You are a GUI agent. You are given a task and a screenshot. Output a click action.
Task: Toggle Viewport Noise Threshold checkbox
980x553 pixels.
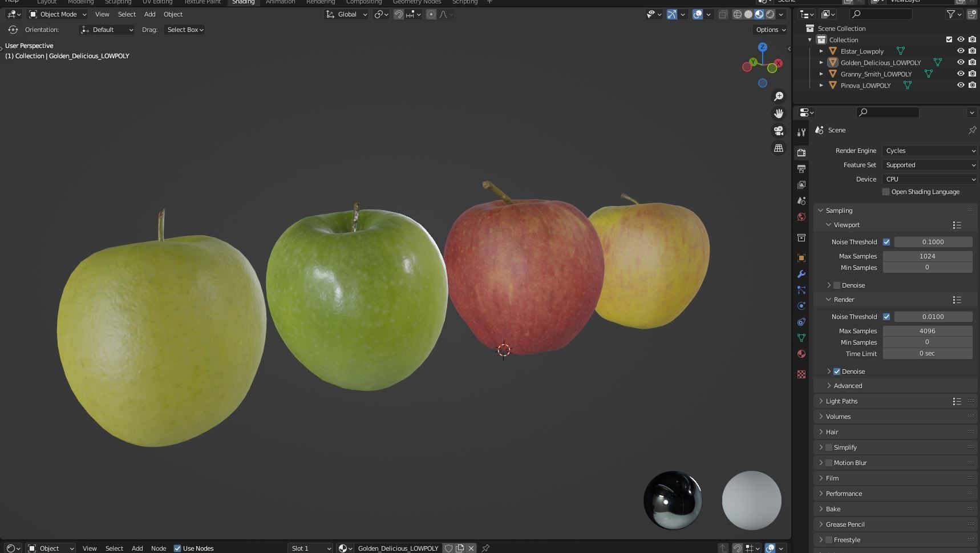[886, 242]
